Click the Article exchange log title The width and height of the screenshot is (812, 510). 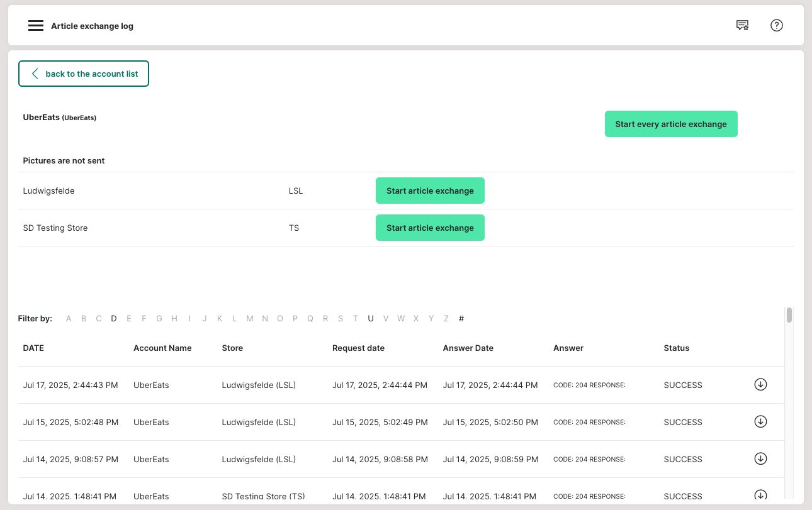click(92, 26)
